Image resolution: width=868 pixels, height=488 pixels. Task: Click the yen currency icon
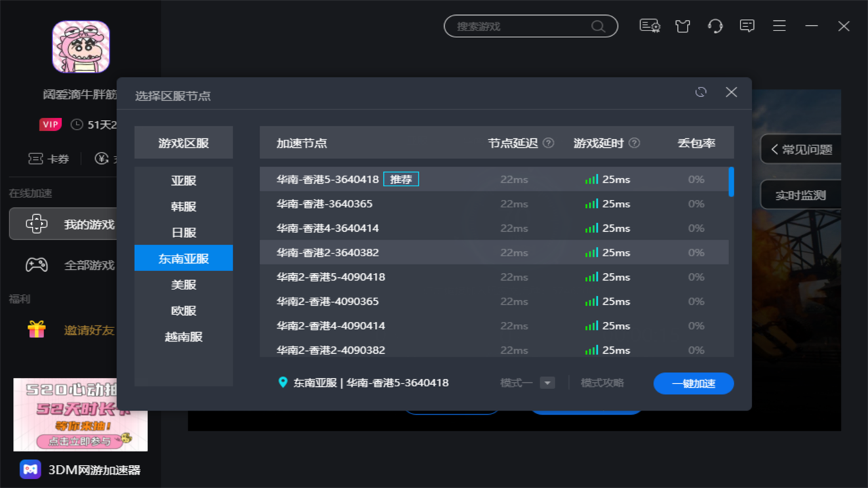pos(101,159)
